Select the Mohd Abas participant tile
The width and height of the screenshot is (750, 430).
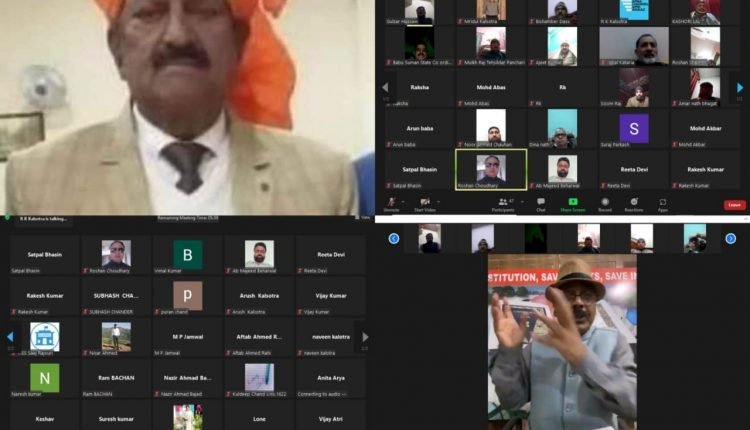[x=491, y=88]
